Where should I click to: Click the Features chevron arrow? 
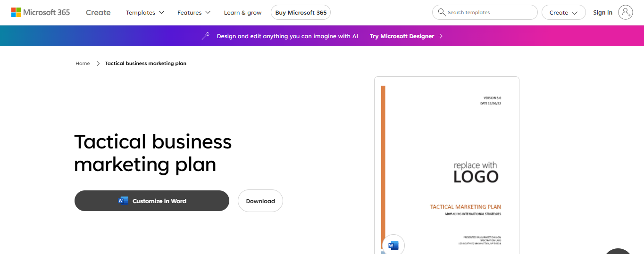point(208,13)
